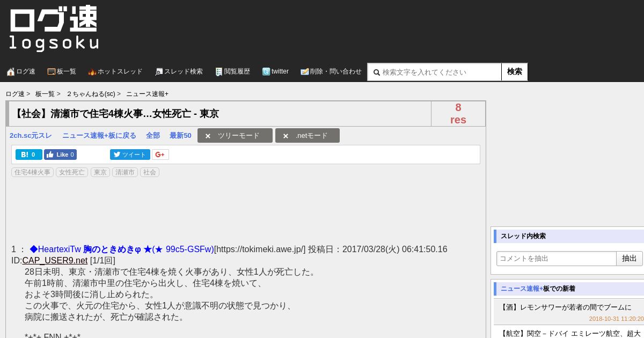Click the Facebook Like button
The height and width of the screenshot is (338, 644).
click(60, 155)
